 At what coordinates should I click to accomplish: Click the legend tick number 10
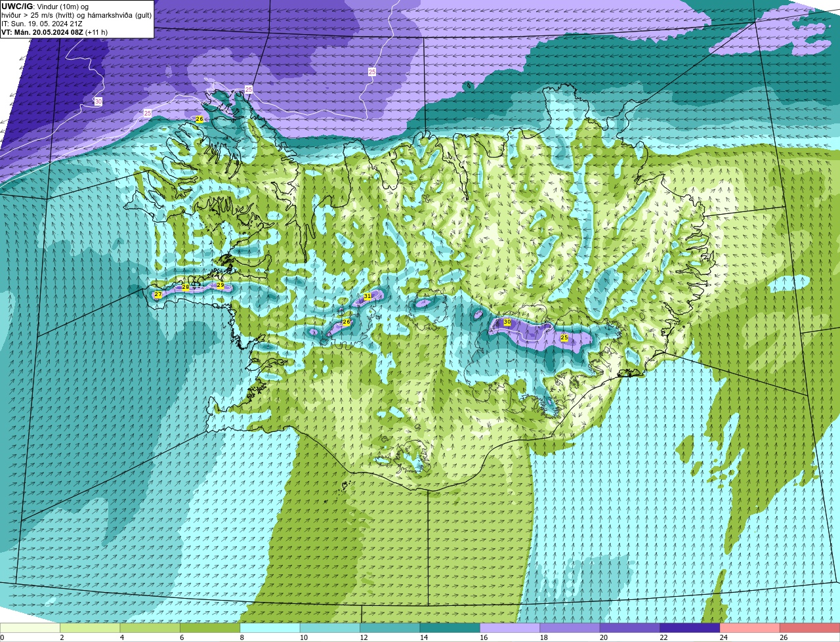[x=303, y=637]
